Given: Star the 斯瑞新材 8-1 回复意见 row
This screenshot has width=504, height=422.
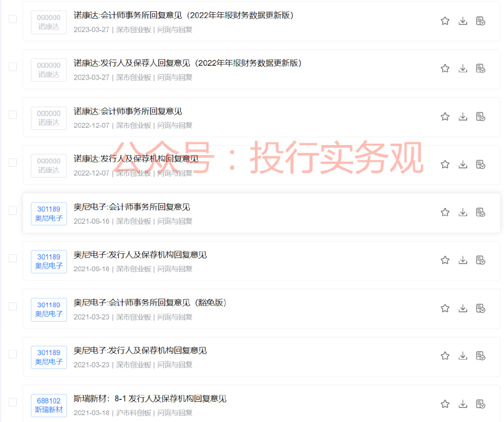Looking at the screenshot, I should click(x=444, y=403).
